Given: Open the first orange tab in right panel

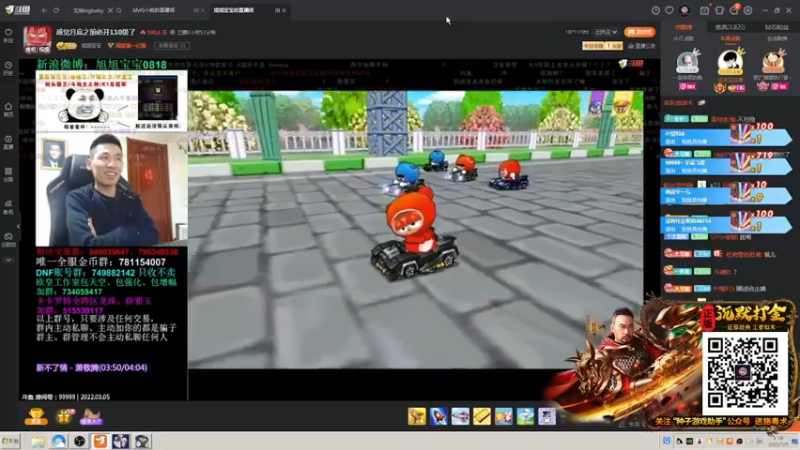Looking at the screenshot, I should pyautogui.click(x=684, y=27).
